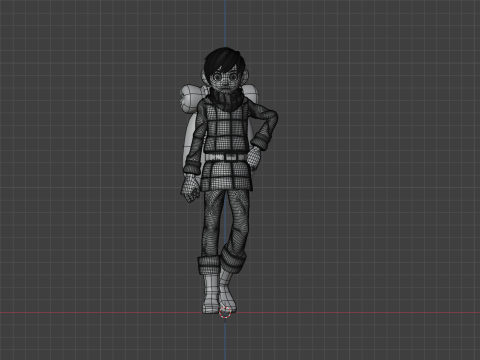Image resolution: width=480 pixels, height=360 pixels.
Task: Click the 3D cursor at the origin
Action: point(225,312)
